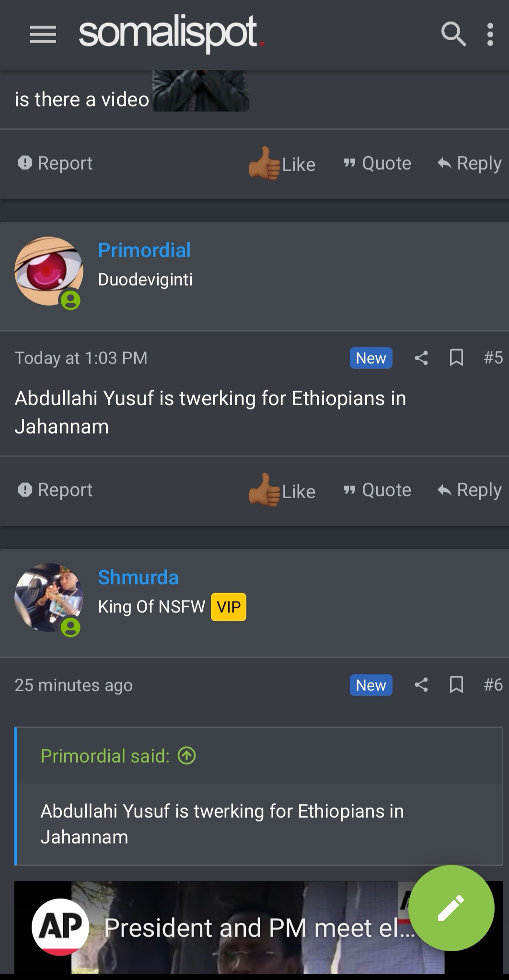Tap Primordial's red eye avatar
509x980 pixels.
tap(48, 272)
